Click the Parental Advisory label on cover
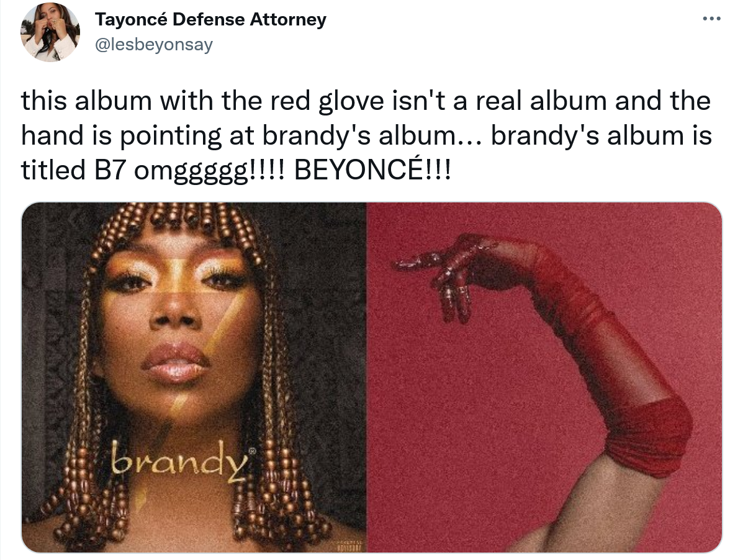The height and width of the screenshot is (560, 730). tap(349, 546)
